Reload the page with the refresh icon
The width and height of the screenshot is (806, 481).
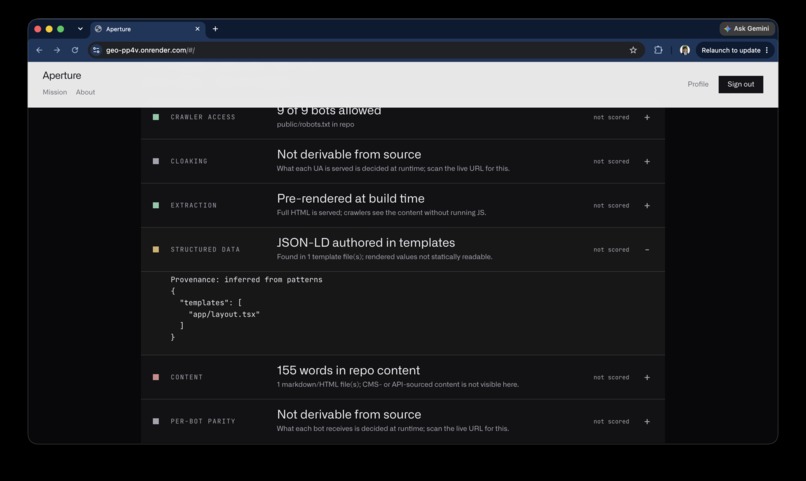[x=75, y=50]
